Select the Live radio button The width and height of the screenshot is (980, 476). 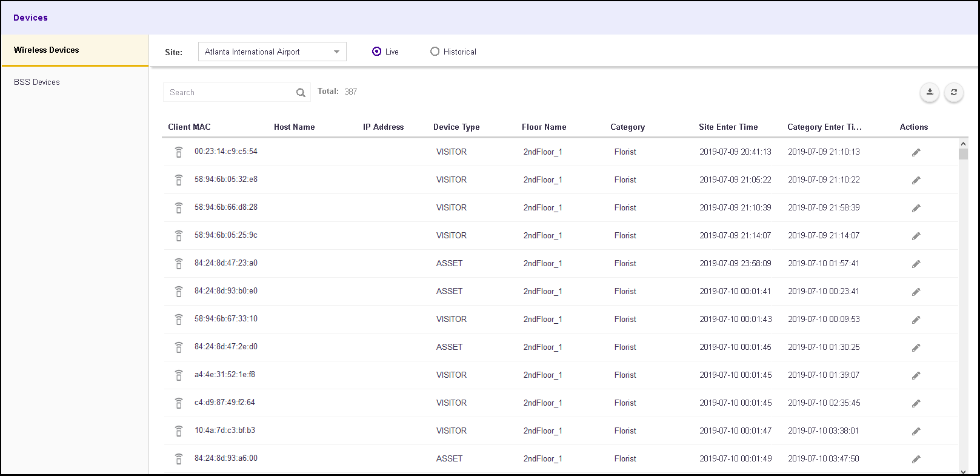377,52
